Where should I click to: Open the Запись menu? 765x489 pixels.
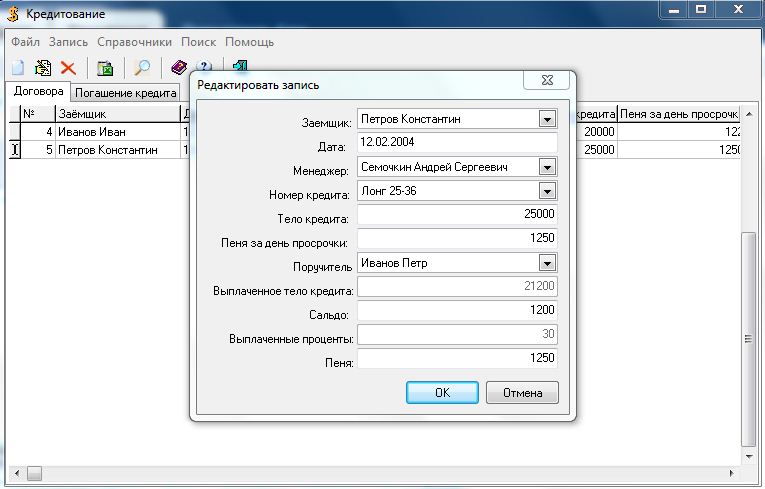[x=68, y=42]
